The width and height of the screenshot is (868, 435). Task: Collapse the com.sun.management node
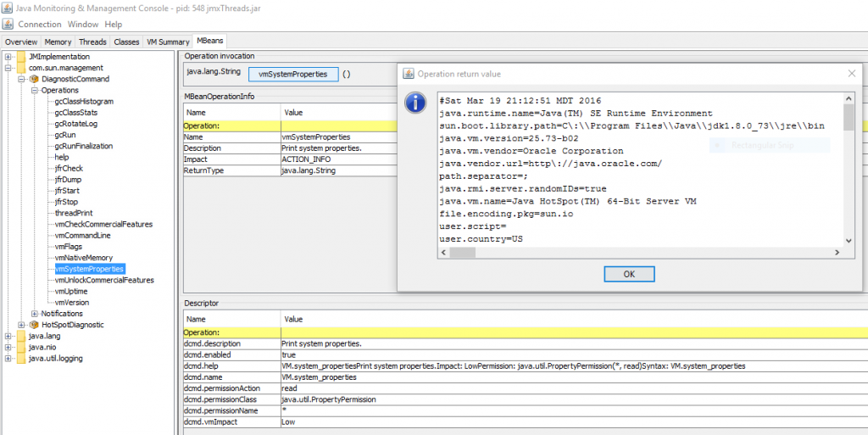point(8,68)
